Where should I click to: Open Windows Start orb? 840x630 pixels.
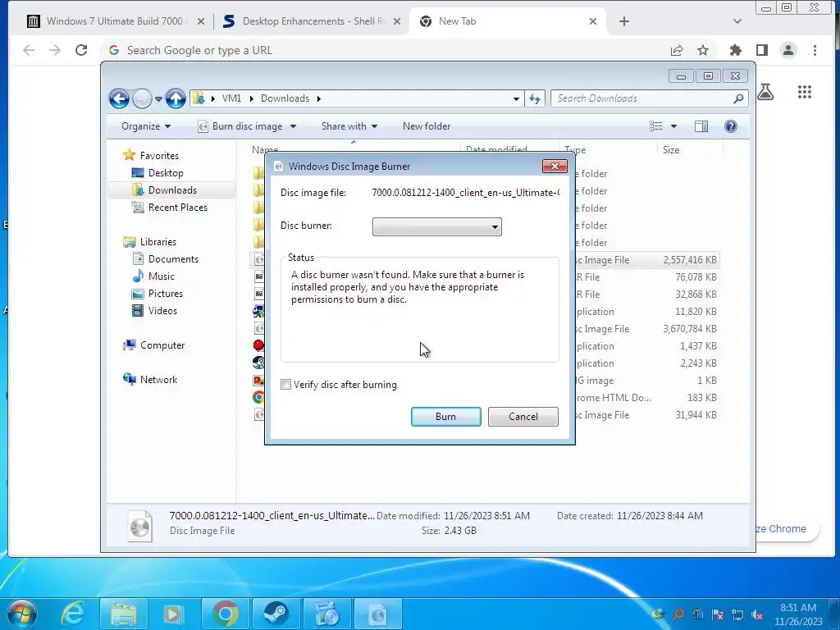tap(22, 614)
